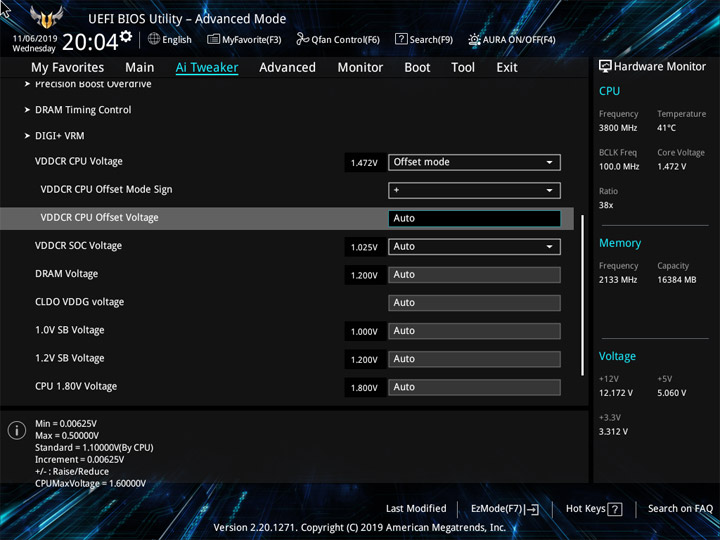Screen dimensions: 720x540
Task: Click the 3.312 V reading
Action: [613, 432]
